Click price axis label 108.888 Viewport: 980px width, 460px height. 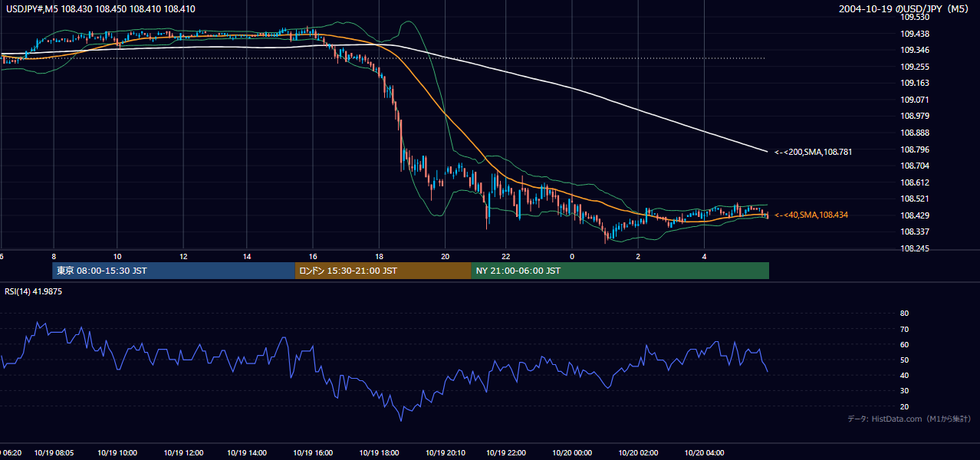[914, 133]
